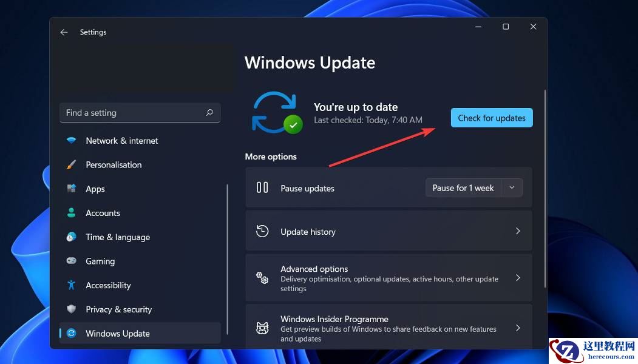The image size is (638, 364).
Task: Click the Update history clock icon
Action: tap(262, 231)
